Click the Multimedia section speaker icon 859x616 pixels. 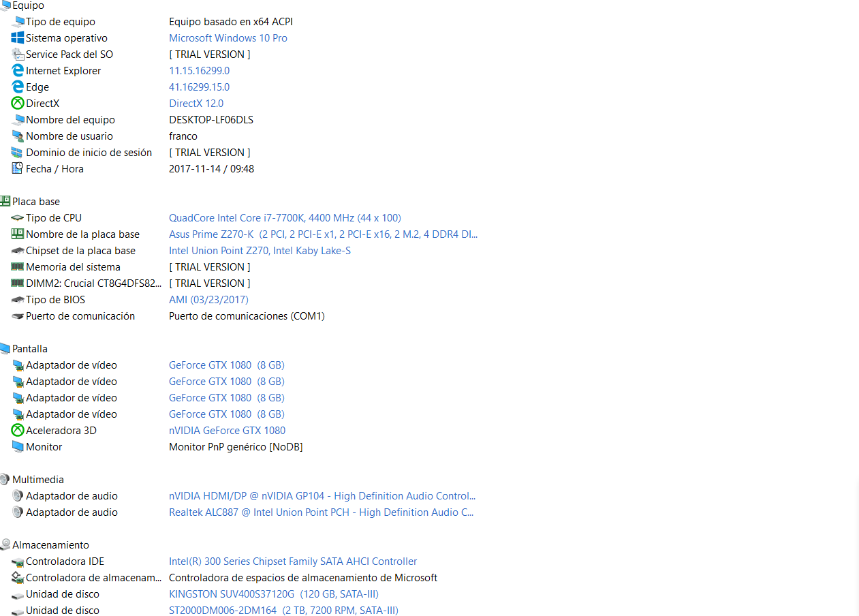tap(5, 480)
